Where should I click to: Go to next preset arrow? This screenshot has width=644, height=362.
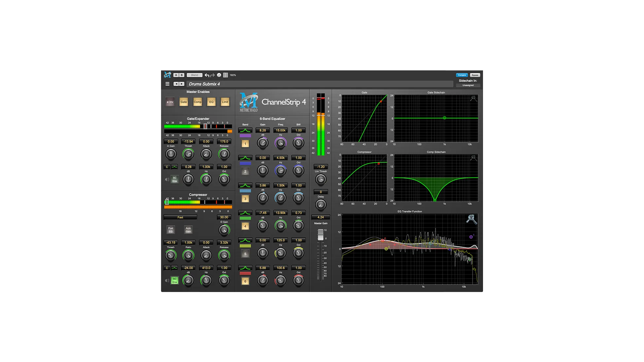[182, 84]
